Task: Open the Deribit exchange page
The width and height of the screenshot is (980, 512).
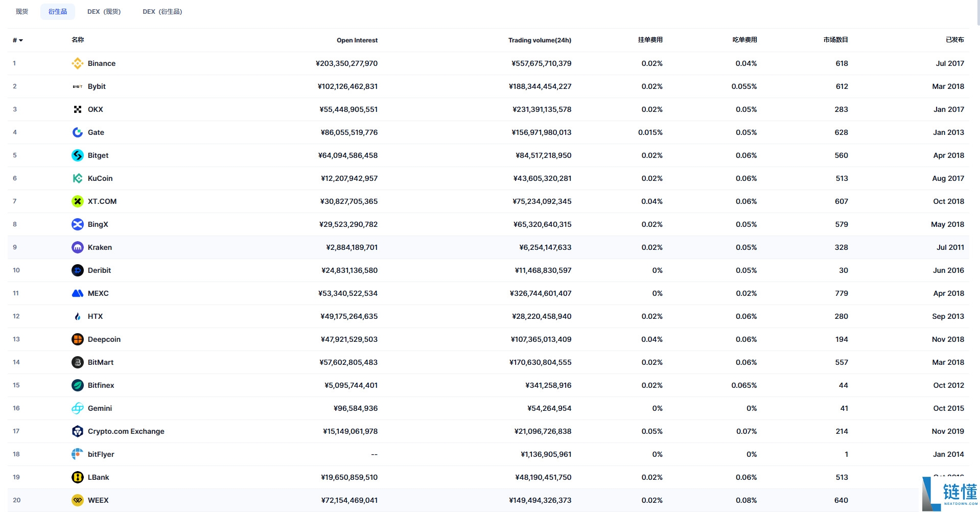Action: point(99,270)
